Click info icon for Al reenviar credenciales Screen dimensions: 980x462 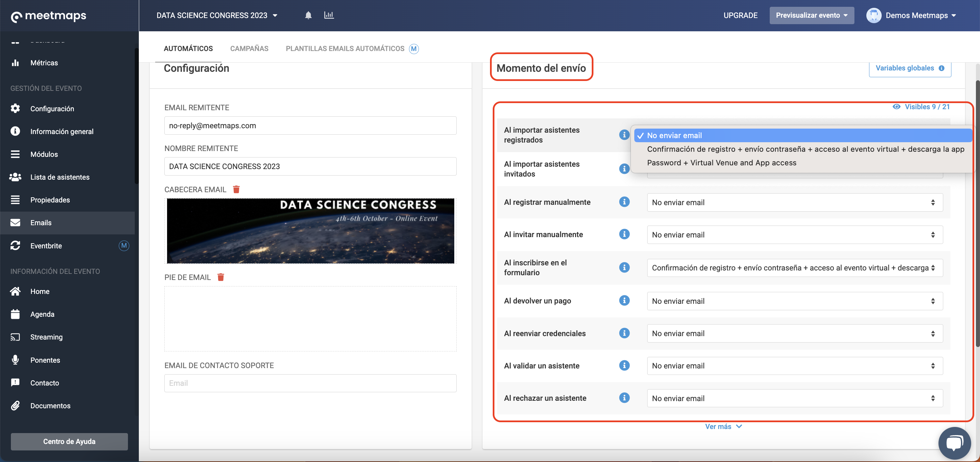tap(624, 333)
